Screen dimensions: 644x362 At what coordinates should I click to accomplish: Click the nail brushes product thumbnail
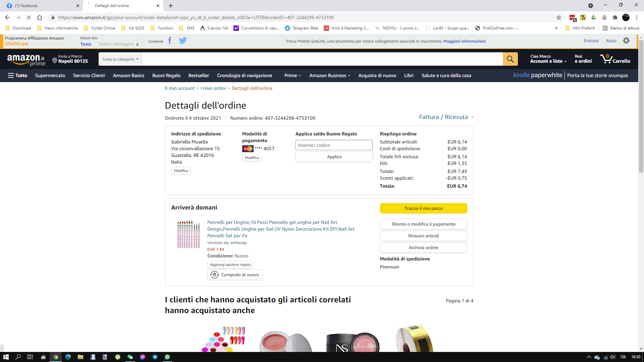[x=188, y=234]
